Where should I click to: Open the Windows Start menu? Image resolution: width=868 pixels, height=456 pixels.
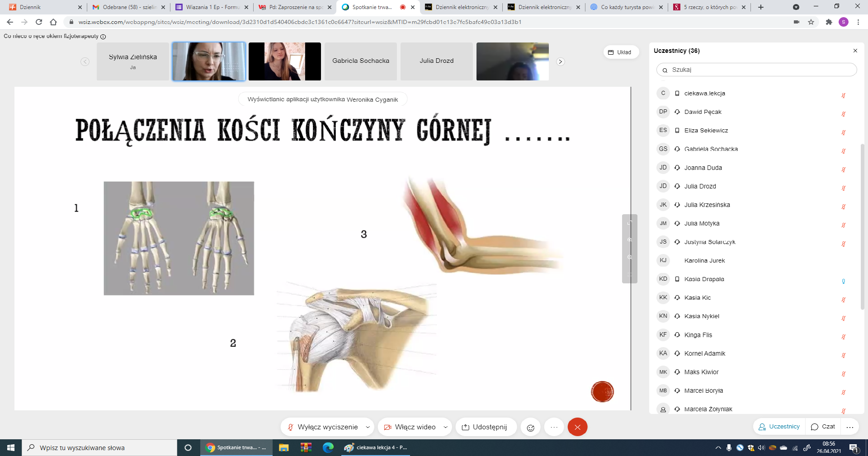[x=11, y=447]
